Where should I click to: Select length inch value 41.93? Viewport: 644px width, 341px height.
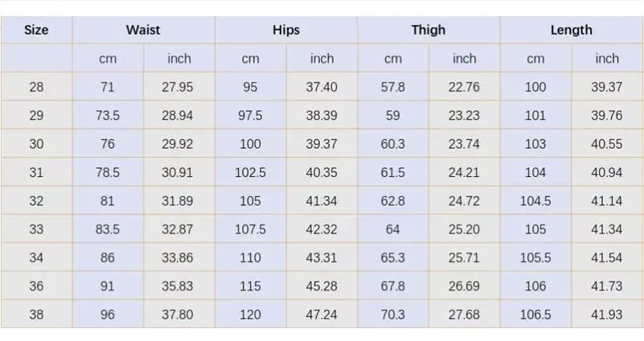click(606, 314)
